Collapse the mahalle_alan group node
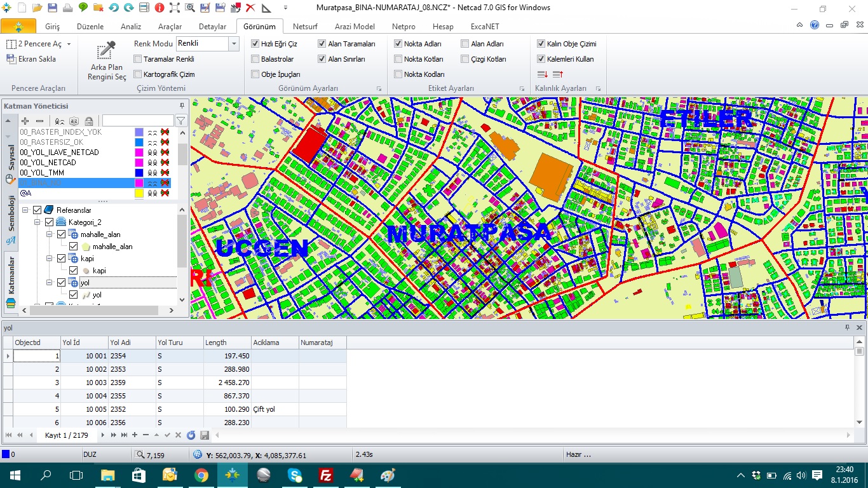The width and height of the screenshot is (868, 488). (x=49, y=234)
